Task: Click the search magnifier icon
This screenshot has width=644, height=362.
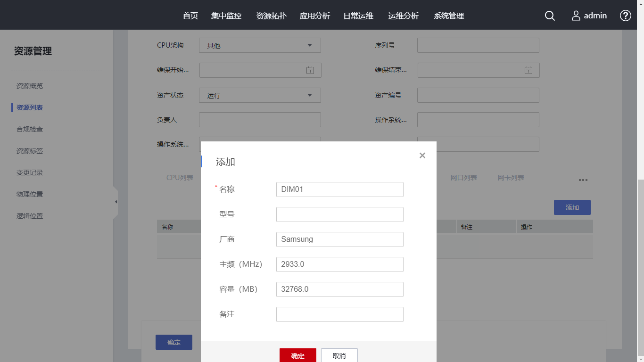Action: click(x=550, y=16)
